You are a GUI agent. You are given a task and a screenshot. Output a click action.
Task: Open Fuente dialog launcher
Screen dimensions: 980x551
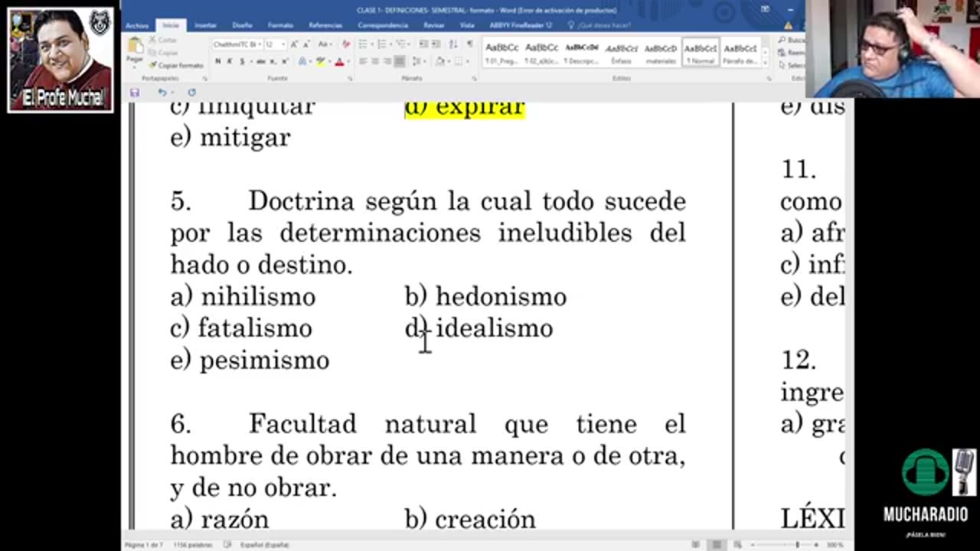pyautogui.click(x=350, y=79)
